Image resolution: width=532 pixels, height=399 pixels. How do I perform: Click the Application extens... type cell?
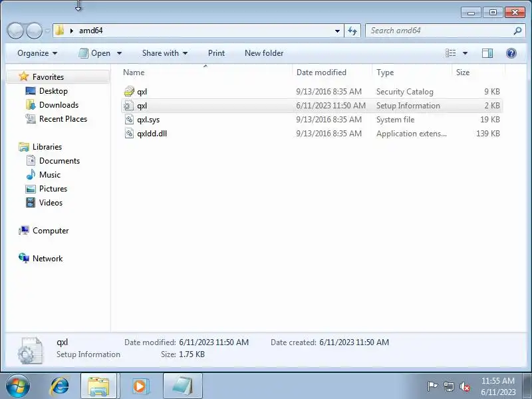(411, 134)
